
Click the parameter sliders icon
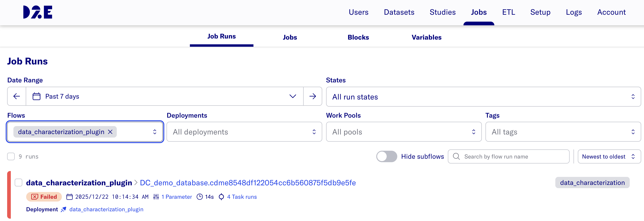coord(156,197)
